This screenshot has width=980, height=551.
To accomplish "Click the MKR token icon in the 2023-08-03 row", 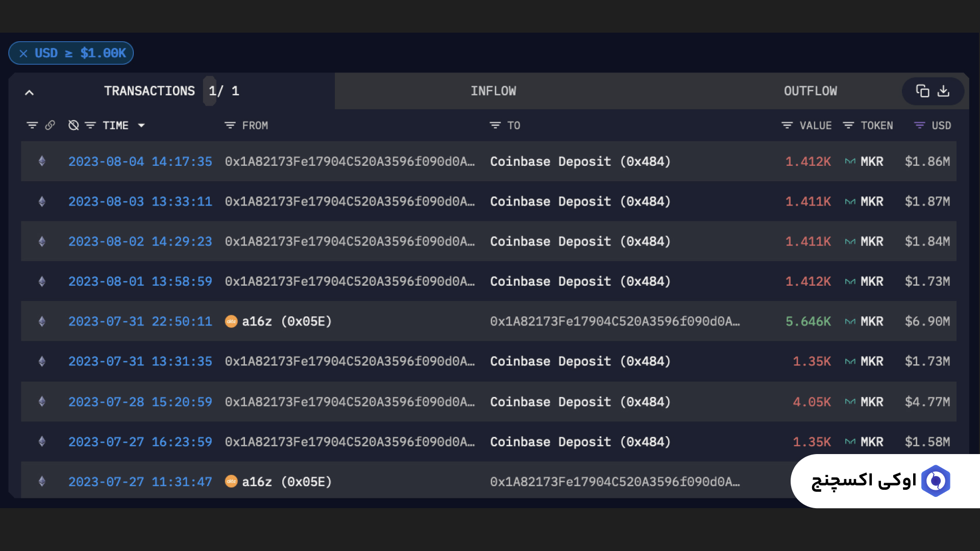I will pyautogui.click(x=850, y=202).
